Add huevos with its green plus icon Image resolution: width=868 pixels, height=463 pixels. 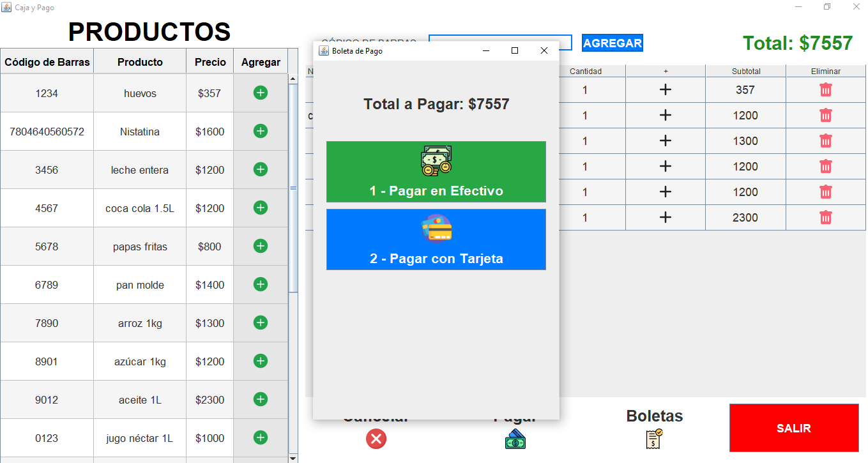(x=261, y=93)
